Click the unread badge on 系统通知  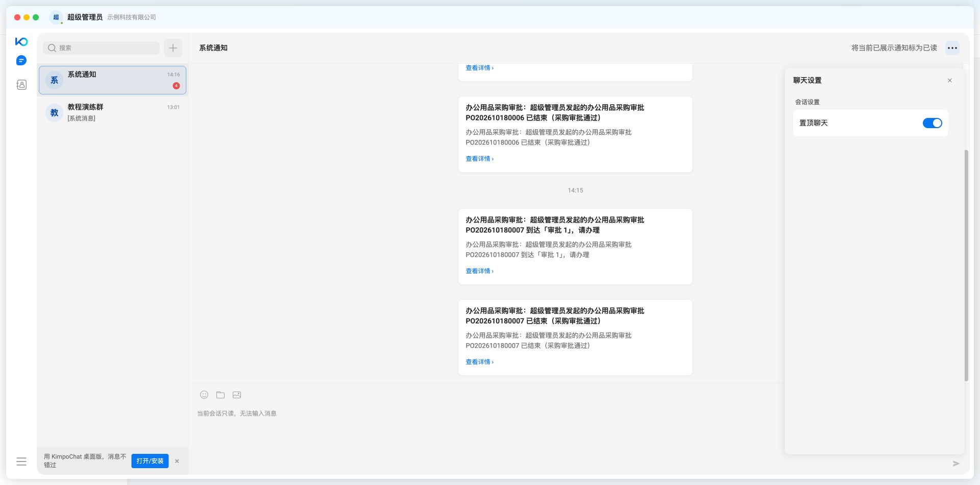click(176, 86)
